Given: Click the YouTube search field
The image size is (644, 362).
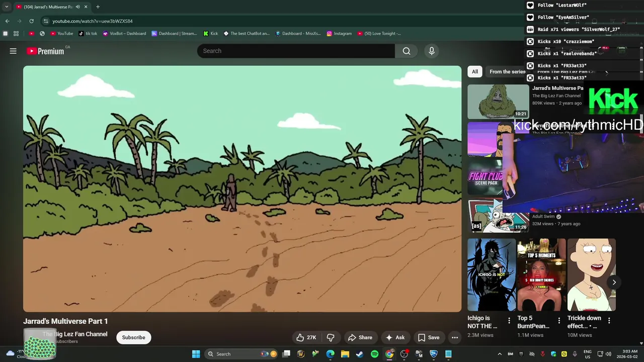Looking at the screenshot, I should (296, 51).
